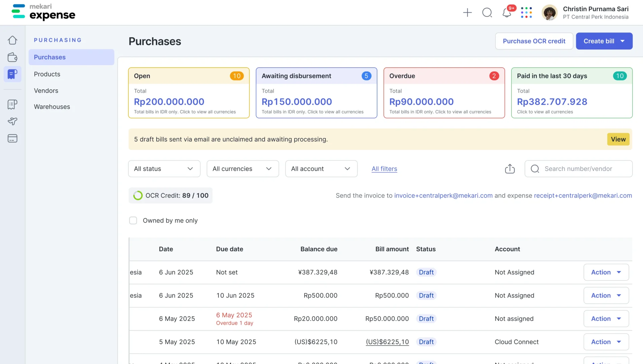Expand the All currencies filter
Screen dimensions: 643x364
[x=242, y=169]
